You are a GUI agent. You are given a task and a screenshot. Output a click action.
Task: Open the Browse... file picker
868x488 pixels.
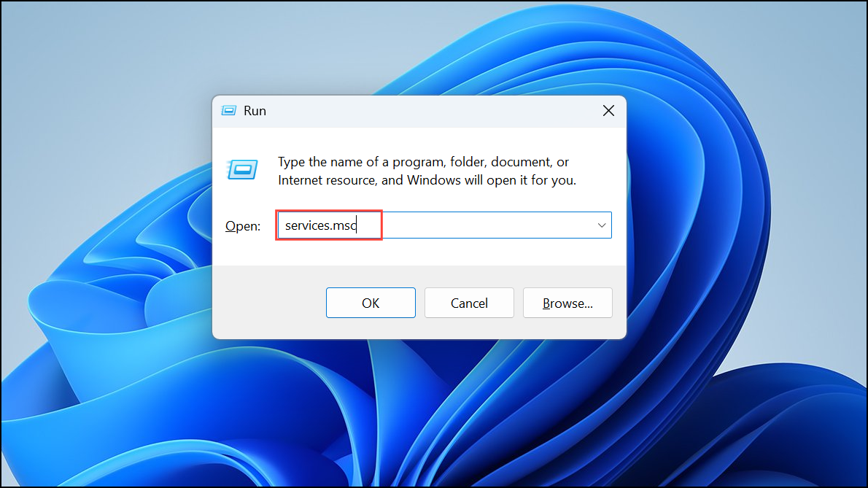coord(567,303)
